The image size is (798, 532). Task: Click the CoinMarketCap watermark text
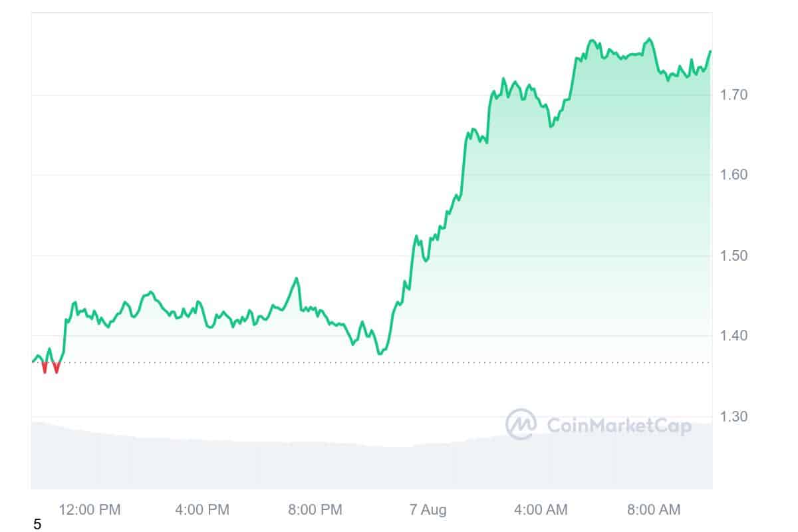pos(618,426)
